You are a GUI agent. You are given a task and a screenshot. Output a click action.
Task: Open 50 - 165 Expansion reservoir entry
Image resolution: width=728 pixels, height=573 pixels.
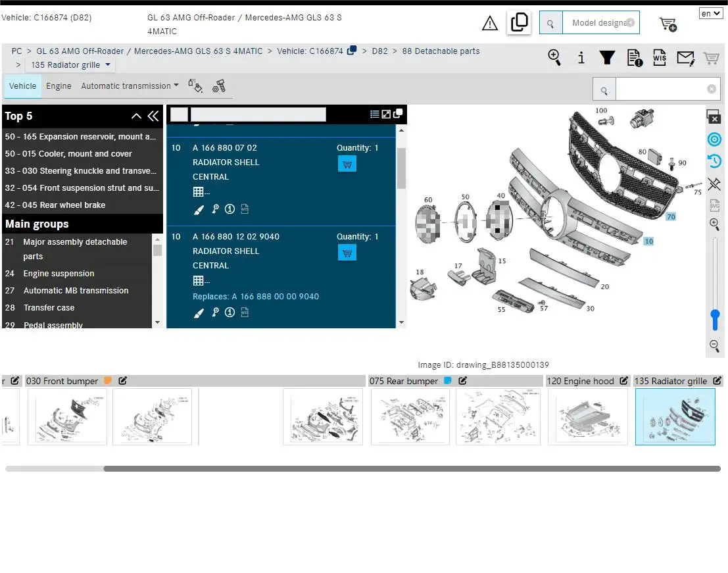pos(81,137)
